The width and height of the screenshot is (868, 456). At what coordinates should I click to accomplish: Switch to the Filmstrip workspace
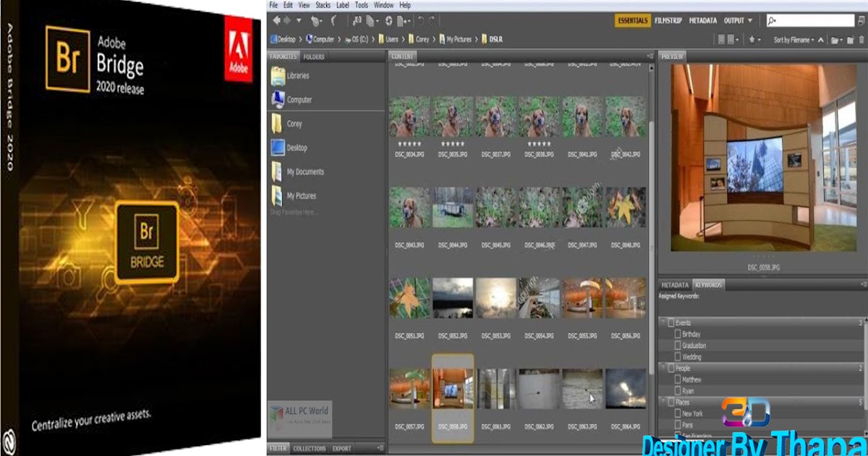(x=668, y=20)
